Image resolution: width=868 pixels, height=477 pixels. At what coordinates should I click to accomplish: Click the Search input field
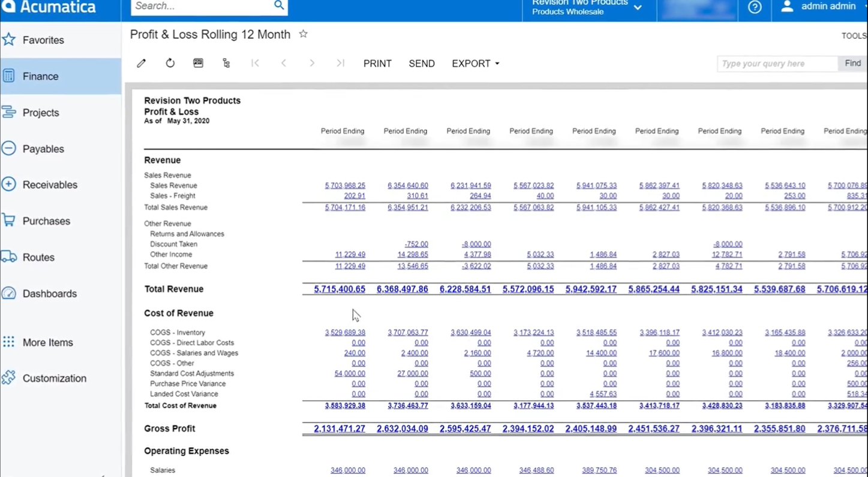coord(201,6)
